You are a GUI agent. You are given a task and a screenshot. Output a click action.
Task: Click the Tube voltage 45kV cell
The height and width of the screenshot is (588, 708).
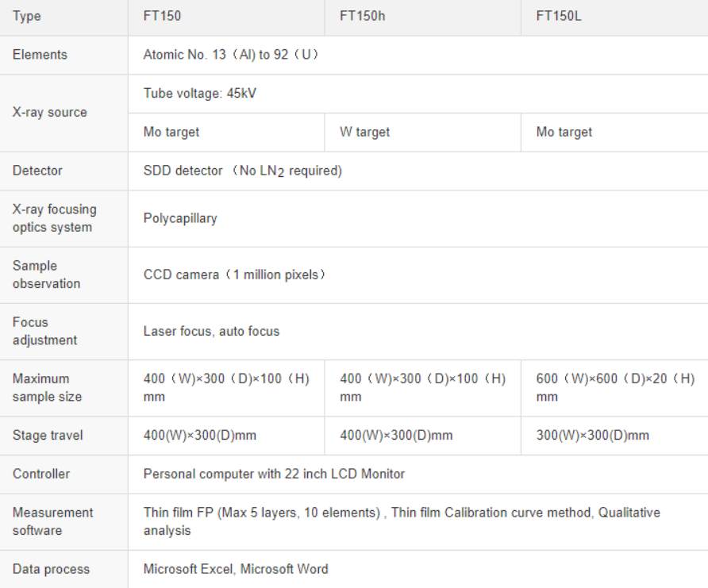click(200, 94)
